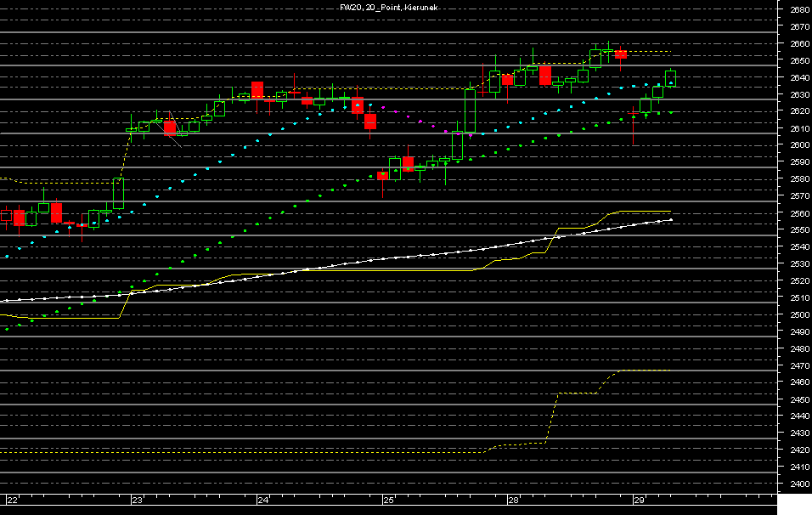
Task: Select the 22 date marker on time axis
Action: click(x=12, y=500)
